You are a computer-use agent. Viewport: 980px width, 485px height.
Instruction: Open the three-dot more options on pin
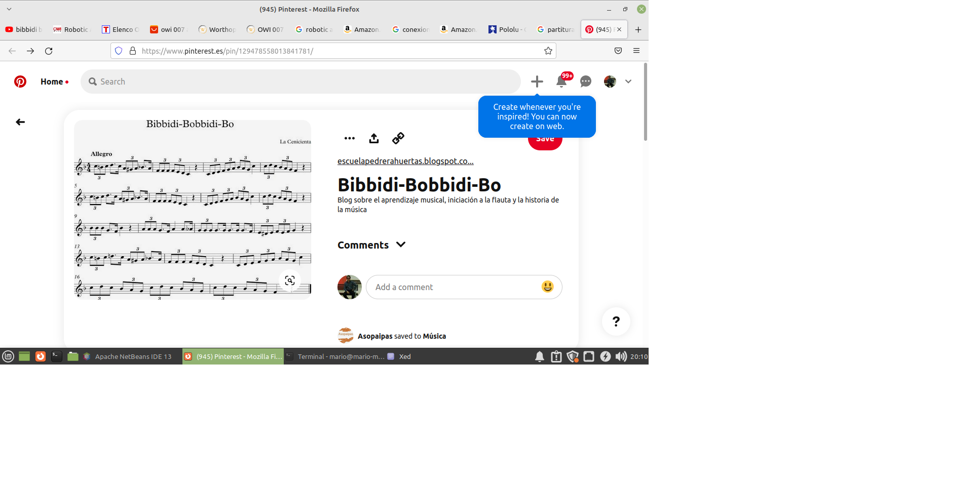tap(350, 138)
